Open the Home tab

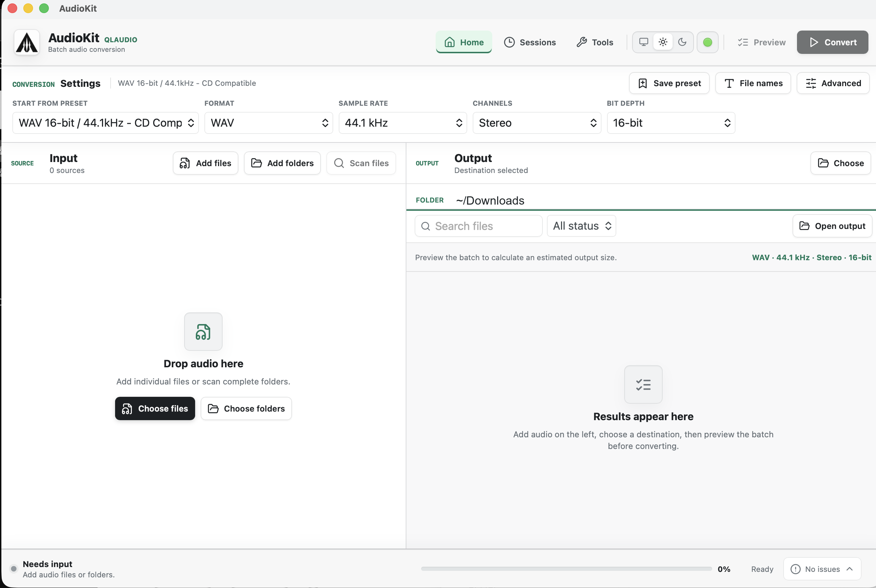click(463, 42)
